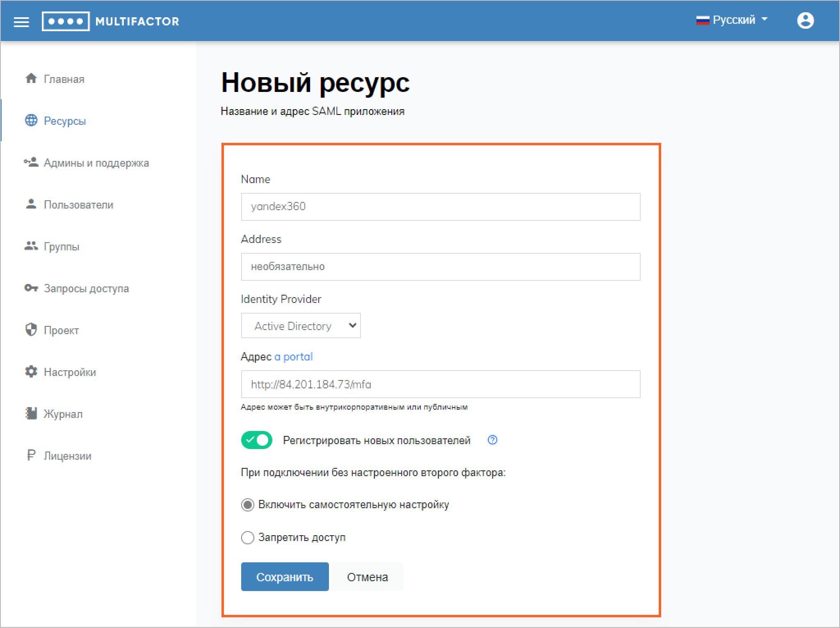The height and width of the screenshot is (628, 840).
Task: Open Пользователи in the sidebar
Action: [x=78, y=205]
